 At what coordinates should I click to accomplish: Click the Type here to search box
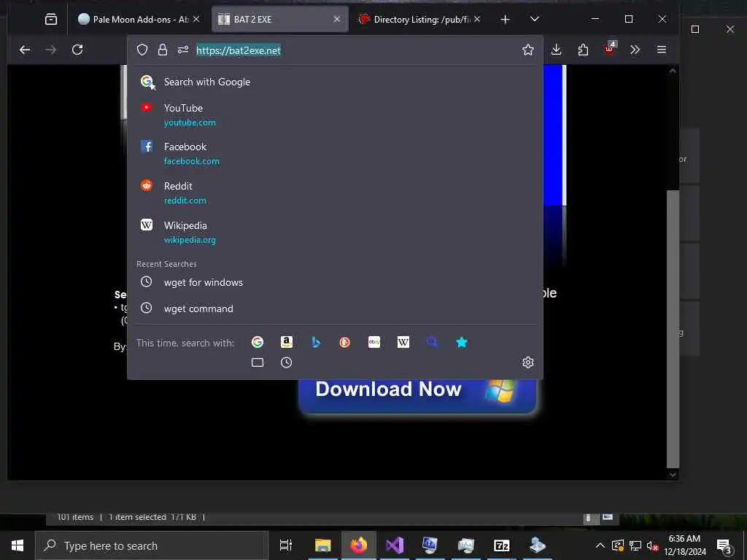point(152,545)
